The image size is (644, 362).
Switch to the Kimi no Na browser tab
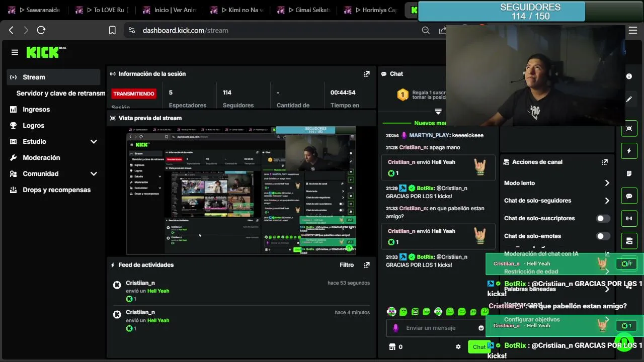[x=237, y=10]
